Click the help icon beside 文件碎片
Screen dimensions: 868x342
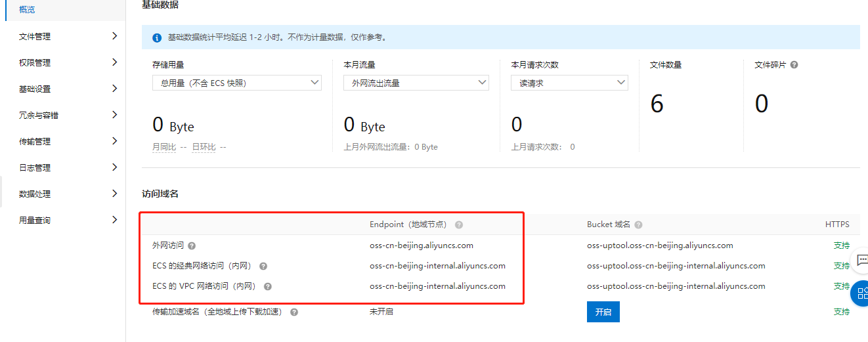point(794,65)
